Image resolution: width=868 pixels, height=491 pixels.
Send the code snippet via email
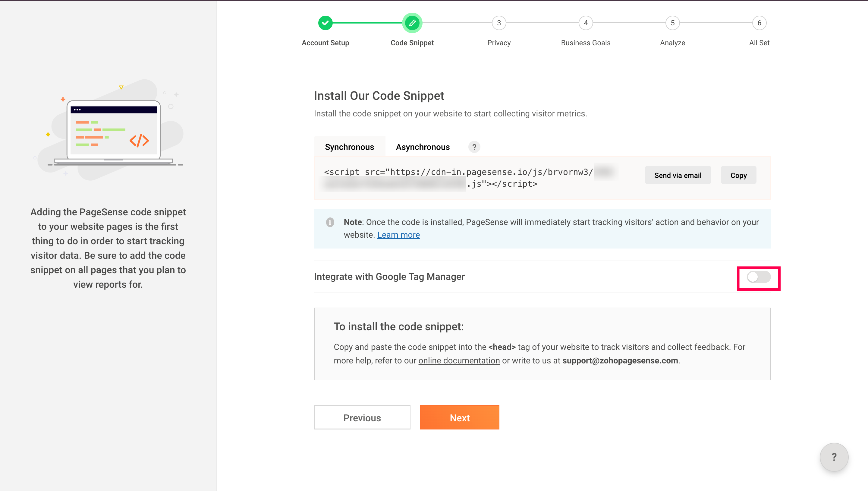click(678, 175)
